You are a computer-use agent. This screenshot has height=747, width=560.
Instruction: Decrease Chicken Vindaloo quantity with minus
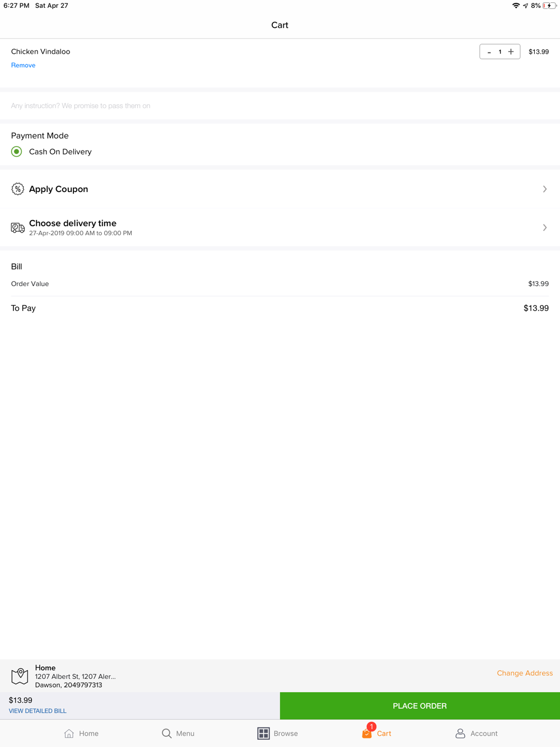tap(489, 52)
